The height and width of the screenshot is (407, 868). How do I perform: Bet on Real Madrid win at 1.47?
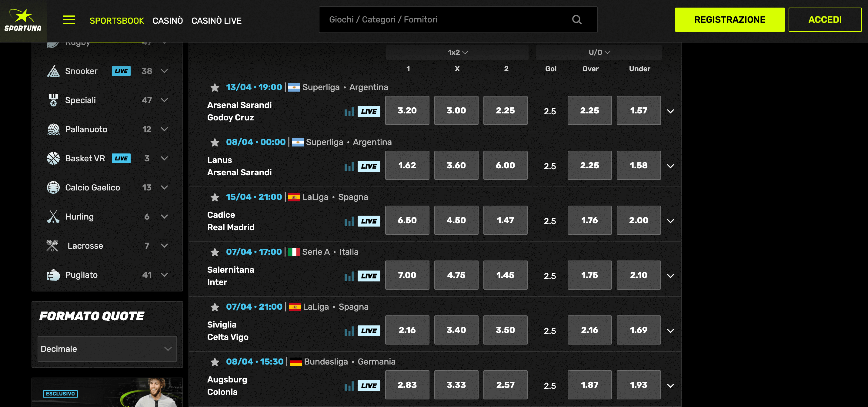click(x=505, y=220)
